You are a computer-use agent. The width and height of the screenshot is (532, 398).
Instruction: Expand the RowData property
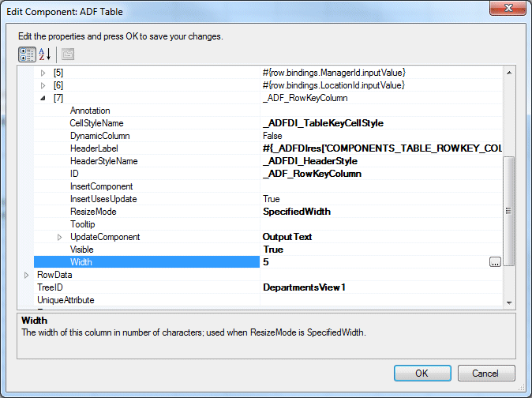(x=27, y=275)
